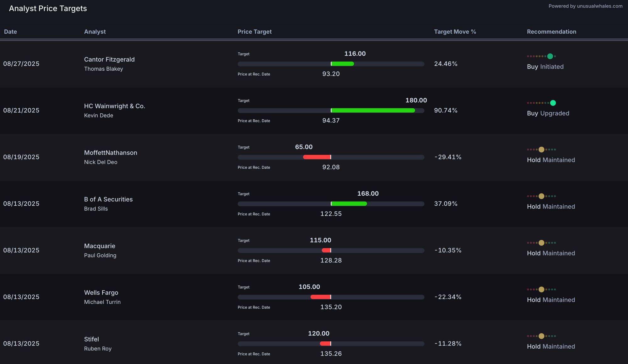Open the 'Powered by unusualwhales.com' link
Image resolution: width=628 pixels, height=364 pixels.
pos(585,6)
